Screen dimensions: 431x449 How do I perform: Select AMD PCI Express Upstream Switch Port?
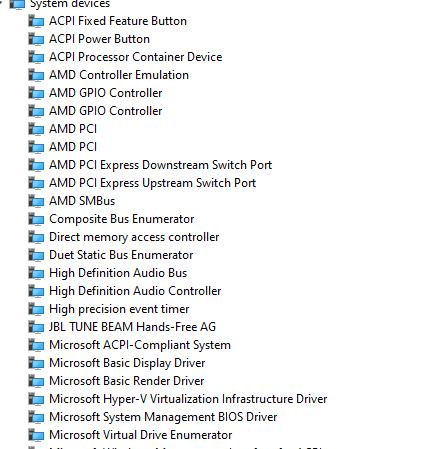152,183
